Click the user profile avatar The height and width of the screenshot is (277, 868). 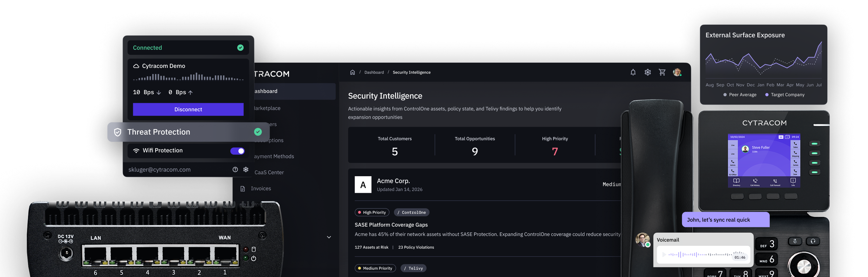coord(677,72)
